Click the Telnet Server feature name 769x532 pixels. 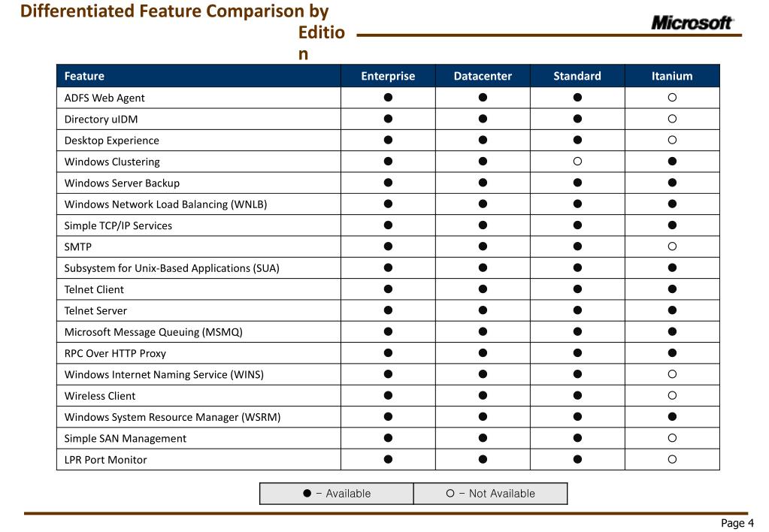(x=95, y=311)
